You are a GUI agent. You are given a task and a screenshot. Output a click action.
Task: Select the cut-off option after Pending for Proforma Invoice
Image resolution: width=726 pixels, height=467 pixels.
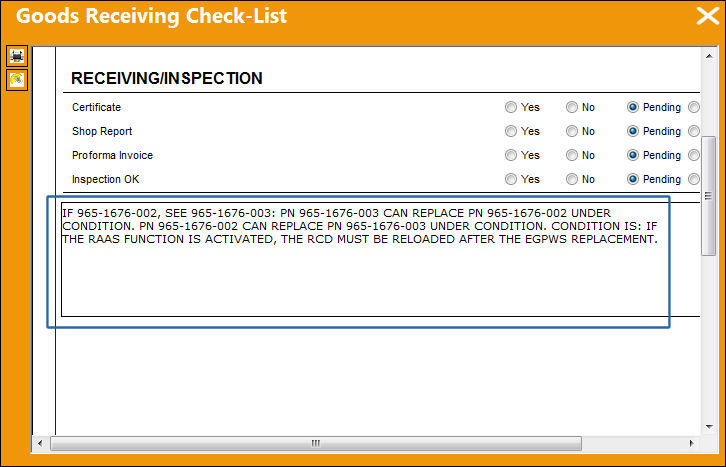[x=694, y=156]
